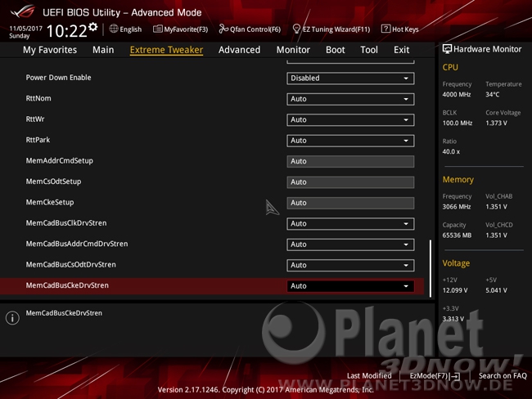
Task: Open MemCadBusClkDrvStren dropdown
Action: [350, 224]
